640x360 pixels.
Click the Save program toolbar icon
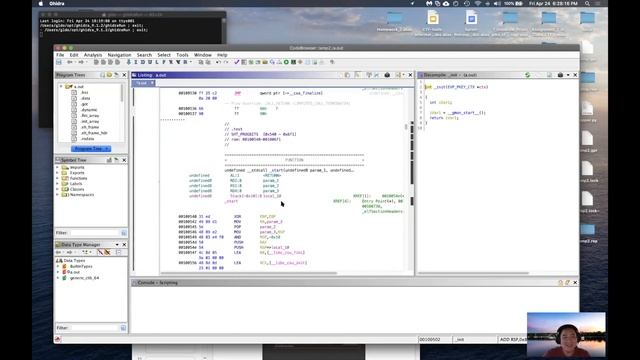(59, 62)
